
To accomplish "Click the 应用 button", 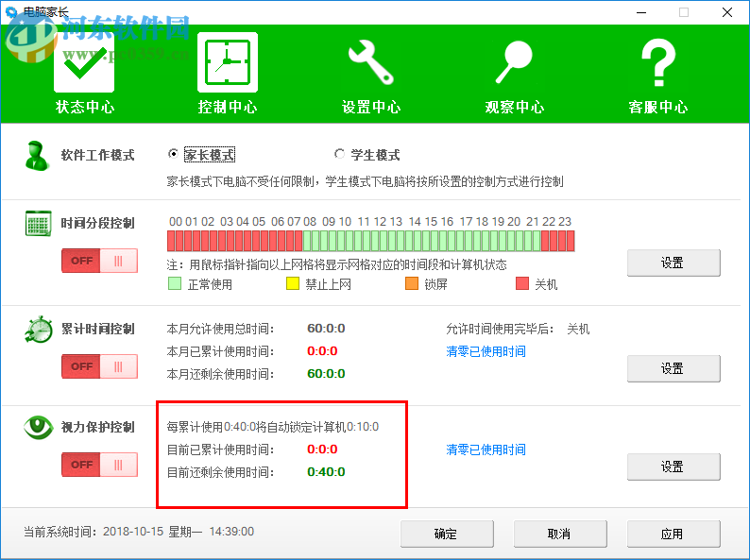I will pos(673,534).
